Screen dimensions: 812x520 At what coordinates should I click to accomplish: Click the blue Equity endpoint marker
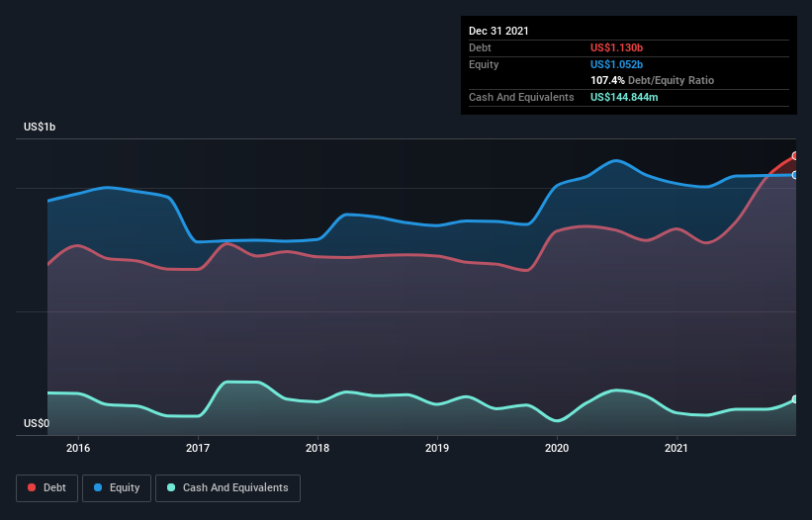[795, 175]
